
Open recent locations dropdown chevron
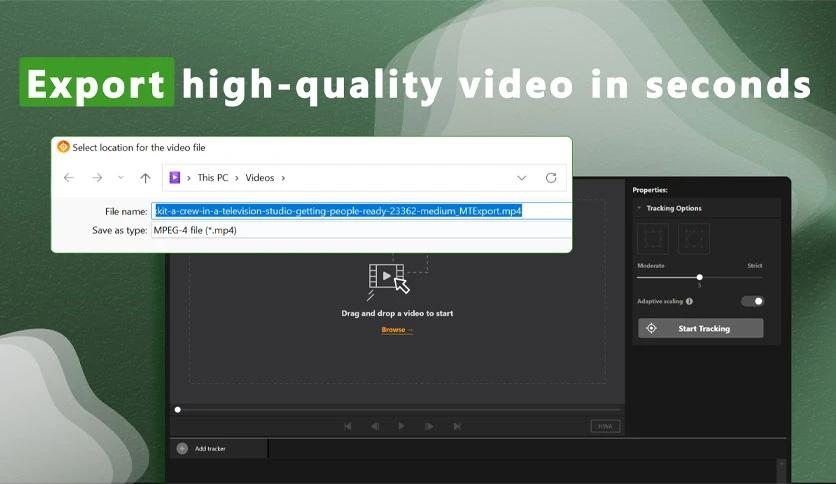(x=121, y=178)
